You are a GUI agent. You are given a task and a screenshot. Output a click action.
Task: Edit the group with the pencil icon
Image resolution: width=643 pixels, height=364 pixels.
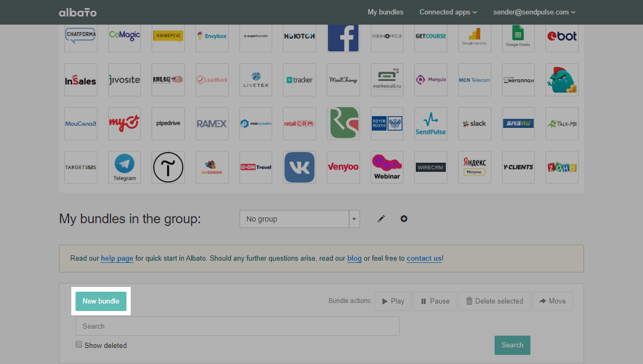[381, 218]
